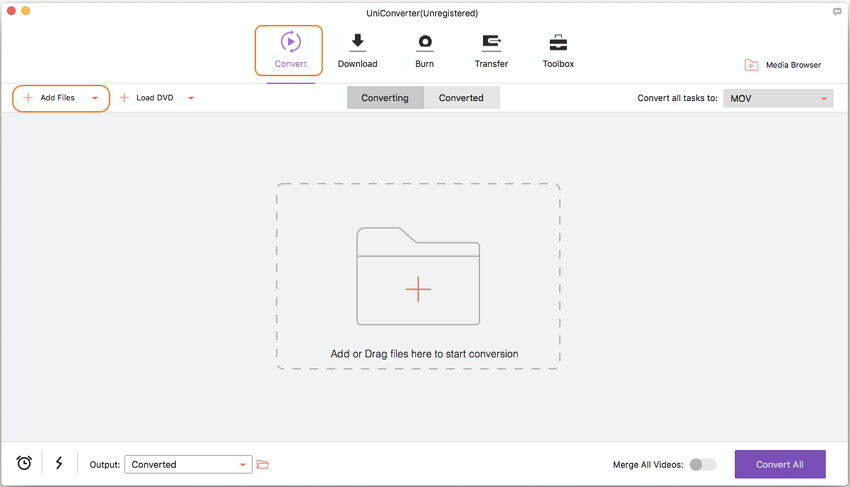Open the MOV output format dropdown
The height and width of the screenshot is (487, 850).
pos(778,99)
